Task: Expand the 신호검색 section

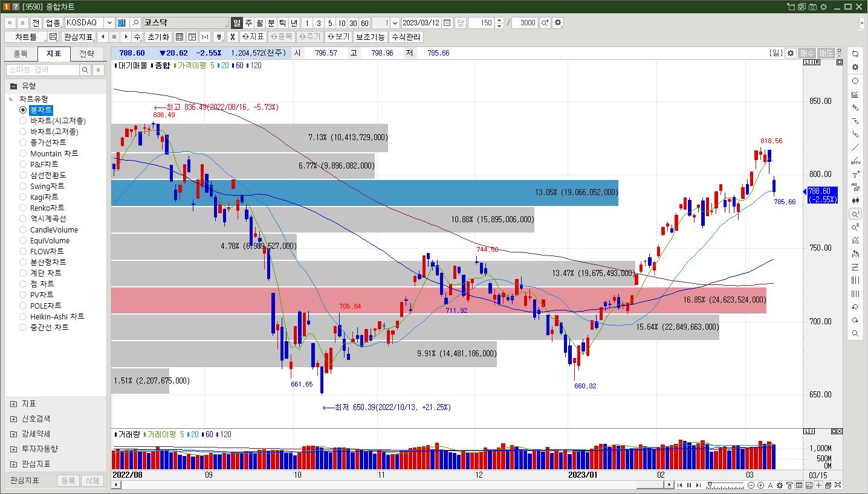Action: (14, 419)
